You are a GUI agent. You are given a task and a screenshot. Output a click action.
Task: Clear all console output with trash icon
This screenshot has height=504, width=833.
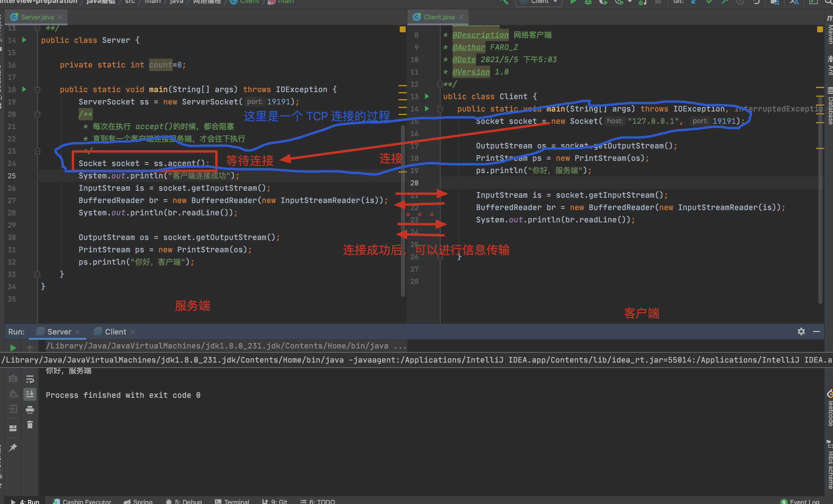[30, 424]
